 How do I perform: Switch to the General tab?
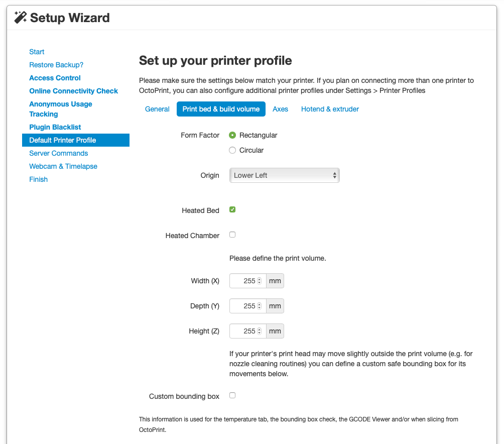pos(157,109)
